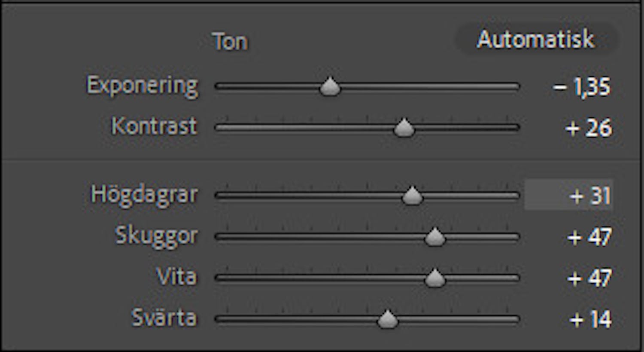Click the Ton section heading
Screen dimensions: 644x352
tap(230, 42)
